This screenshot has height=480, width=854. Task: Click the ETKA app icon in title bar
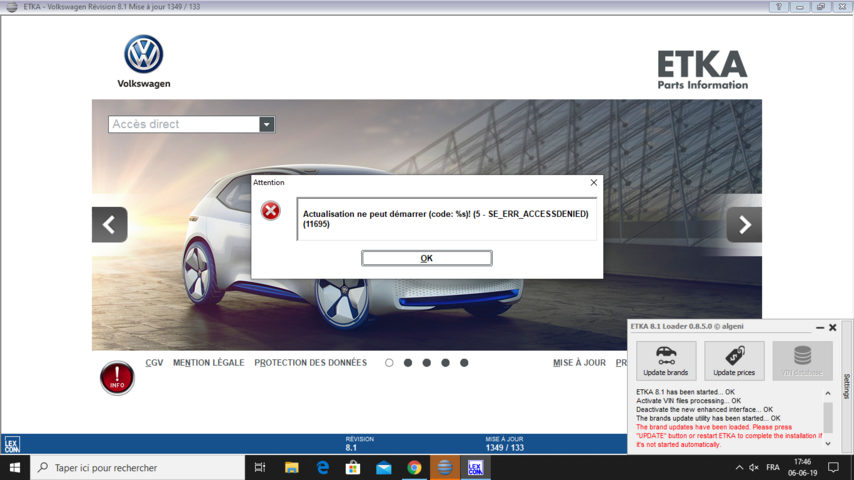click(11, 7)
